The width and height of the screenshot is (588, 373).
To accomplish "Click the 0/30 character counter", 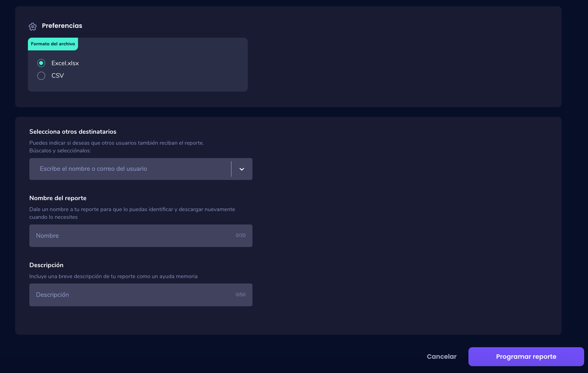I will click(x=240, y=235).
